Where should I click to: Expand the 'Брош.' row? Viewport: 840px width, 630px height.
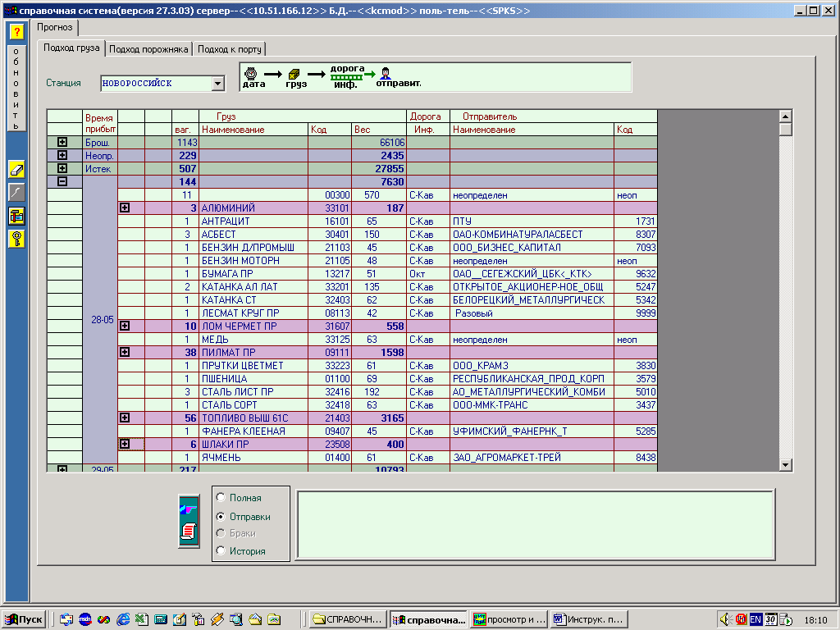tap(62, 143)
